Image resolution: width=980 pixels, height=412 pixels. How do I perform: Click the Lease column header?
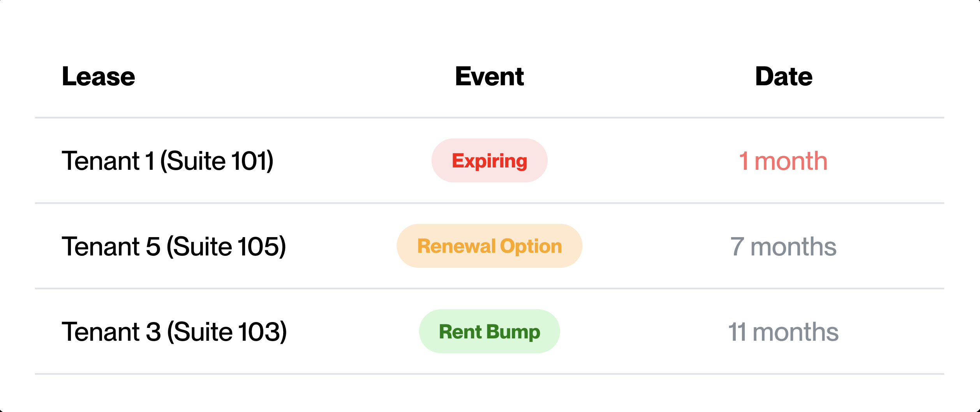(x=99, y=76)
